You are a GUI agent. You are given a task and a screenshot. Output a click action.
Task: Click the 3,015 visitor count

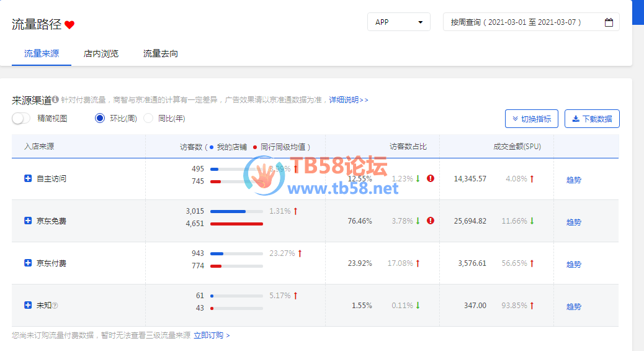point(195,211)
